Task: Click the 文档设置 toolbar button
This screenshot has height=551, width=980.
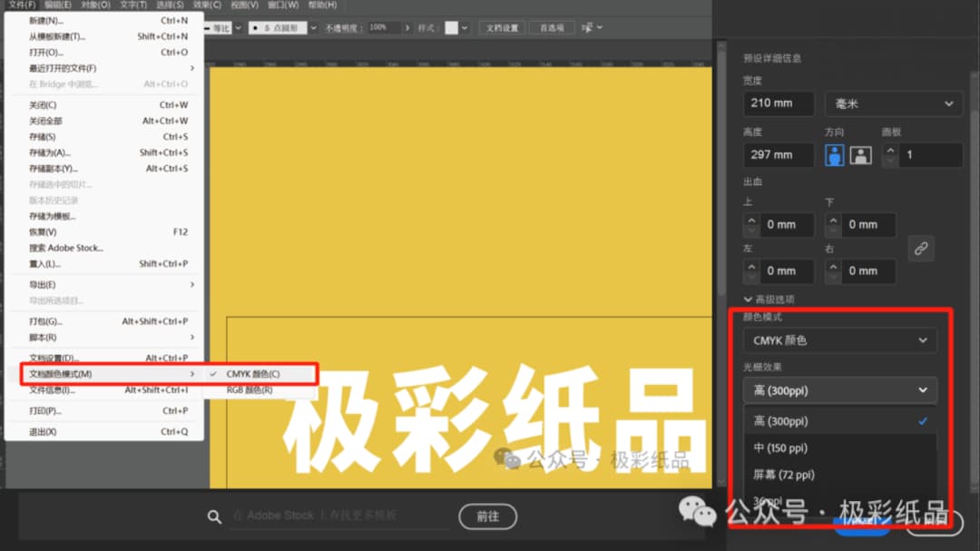Action: [503, 27]
